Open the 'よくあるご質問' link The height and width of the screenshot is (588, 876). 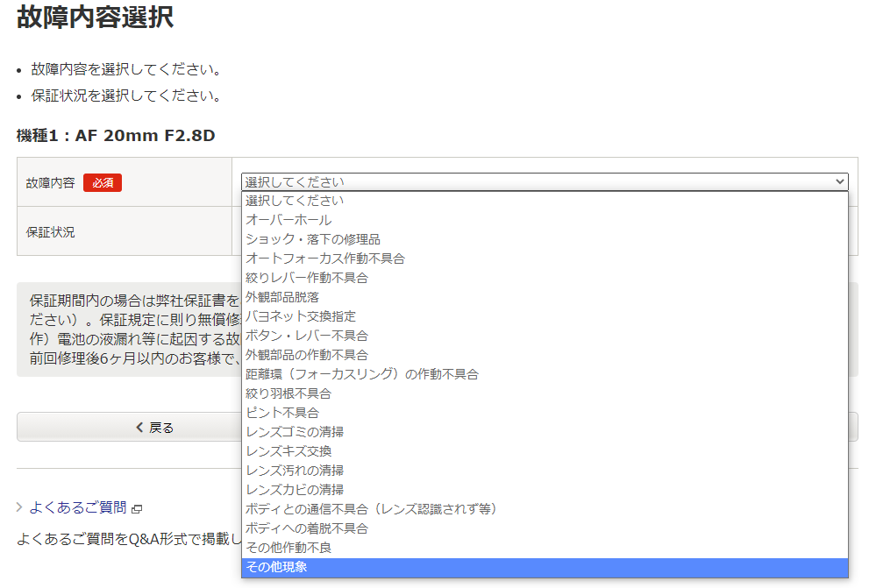pos(78,507)
